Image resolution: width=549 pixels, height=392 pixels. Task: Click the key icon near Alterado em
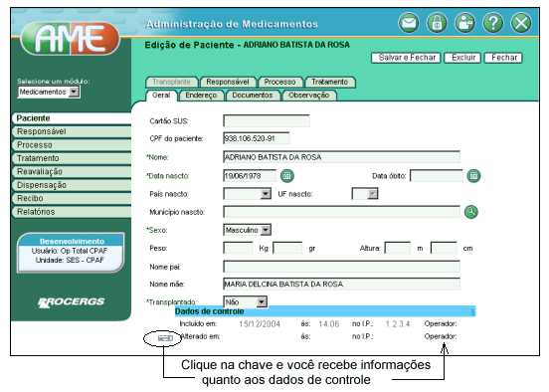[165, 338]
